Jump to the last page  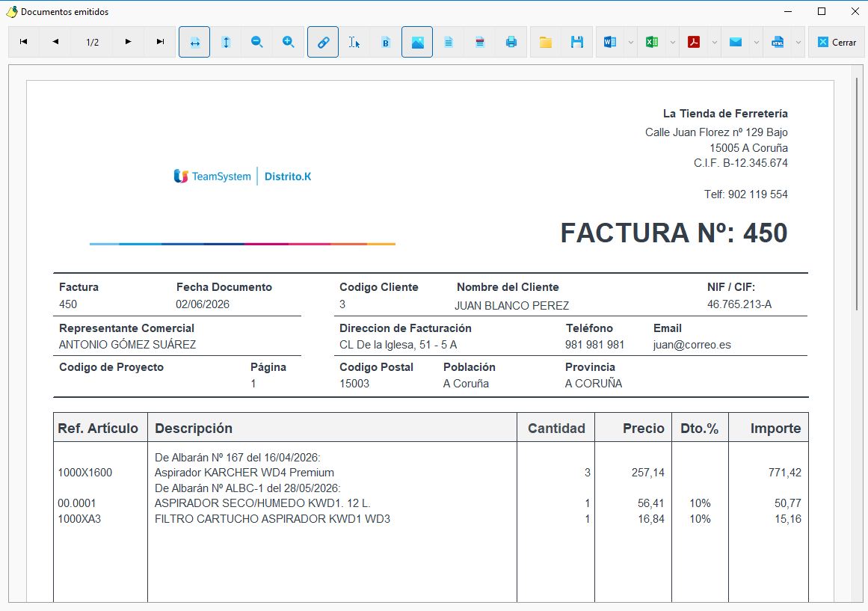pyautogui.click(x=160, y=42)
